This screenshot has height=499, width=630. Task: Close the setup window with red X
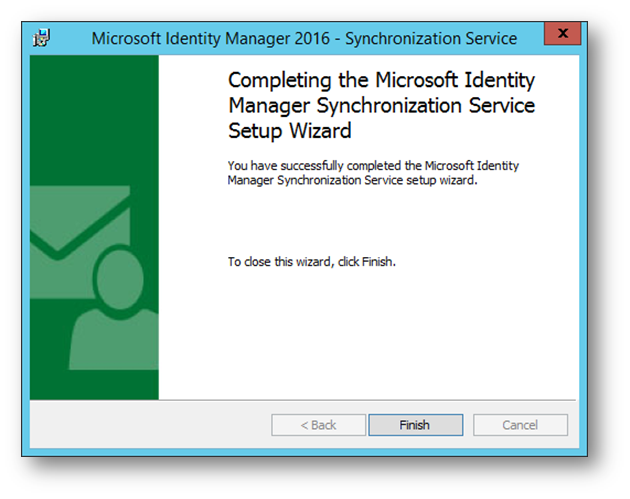[562, 33]
